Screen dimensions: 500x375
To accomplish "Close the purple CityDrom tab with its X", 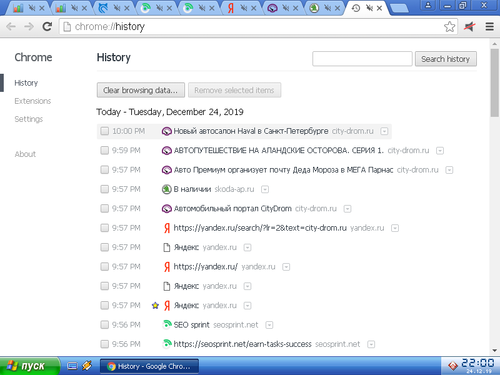I will (295, 8).
